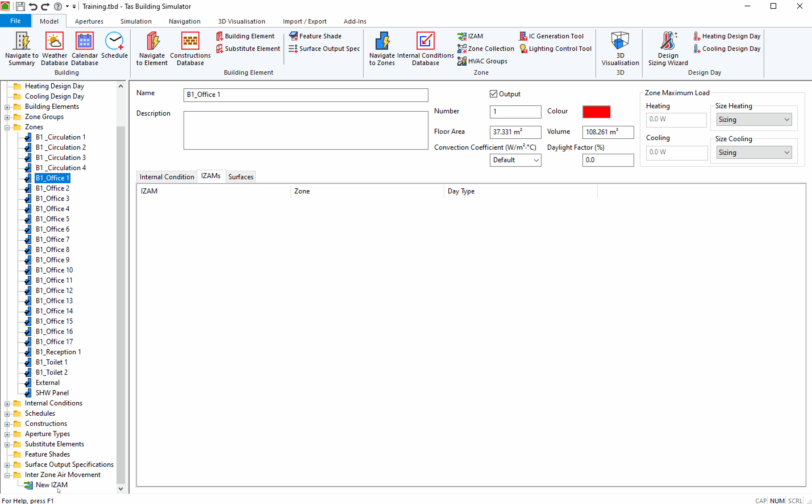
Task: Click the Navigate to Summary icon
Action: (22, 49)
